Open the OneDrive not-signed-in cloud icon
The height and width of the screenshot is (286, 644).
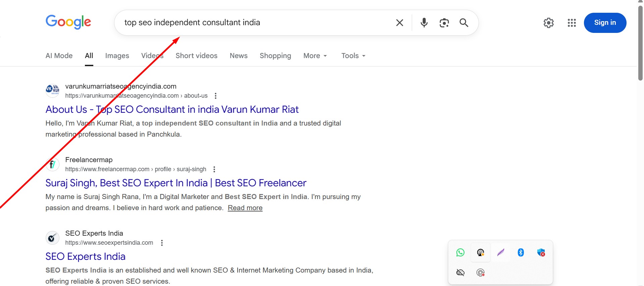(460, 273)
